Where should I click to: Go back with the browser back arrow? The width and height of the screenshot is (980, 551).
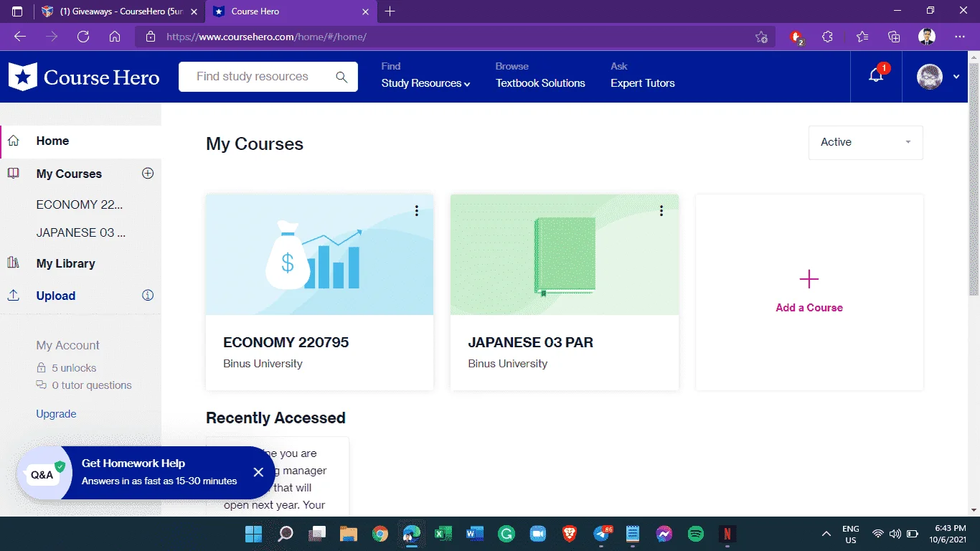[20, 37]
